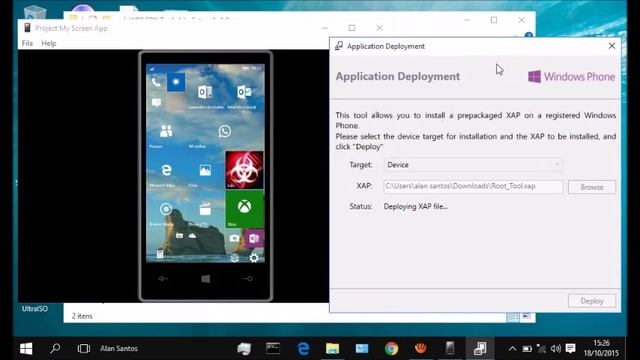Launch Microsoft Edge from the taskbar
Screen dimensions: 640x360
[303, 348]
